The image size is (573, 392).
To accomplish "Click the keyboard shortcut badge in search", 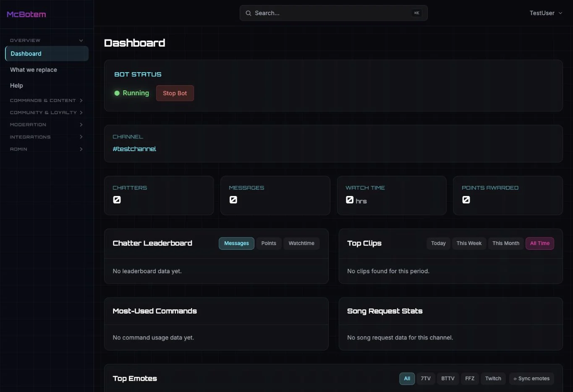I will 416,13.
